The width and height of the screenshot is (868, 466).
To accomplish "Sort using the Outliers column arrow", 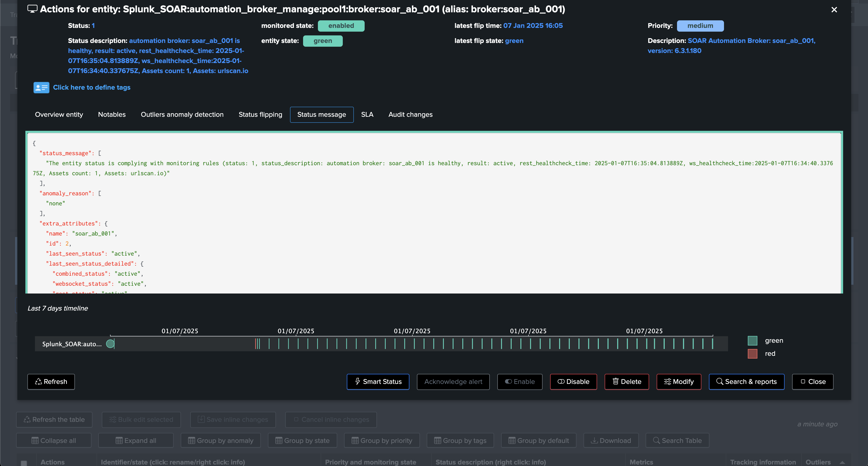I will click(842, 462).
